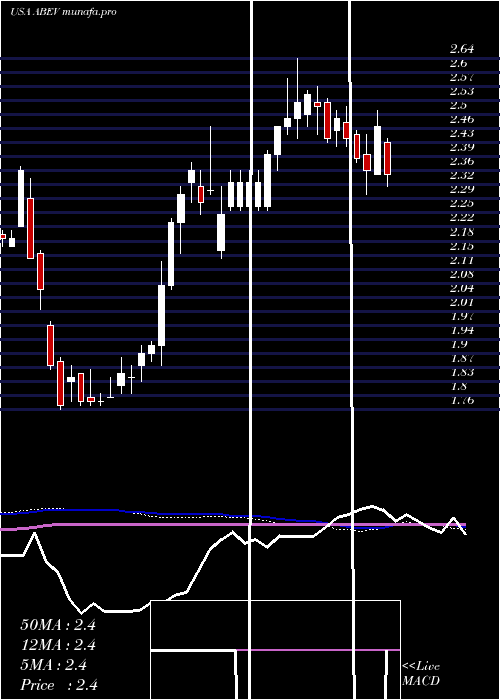500x700 pixels.
Task: Select the 2.39 price axis label
Action: coord(462,147)
